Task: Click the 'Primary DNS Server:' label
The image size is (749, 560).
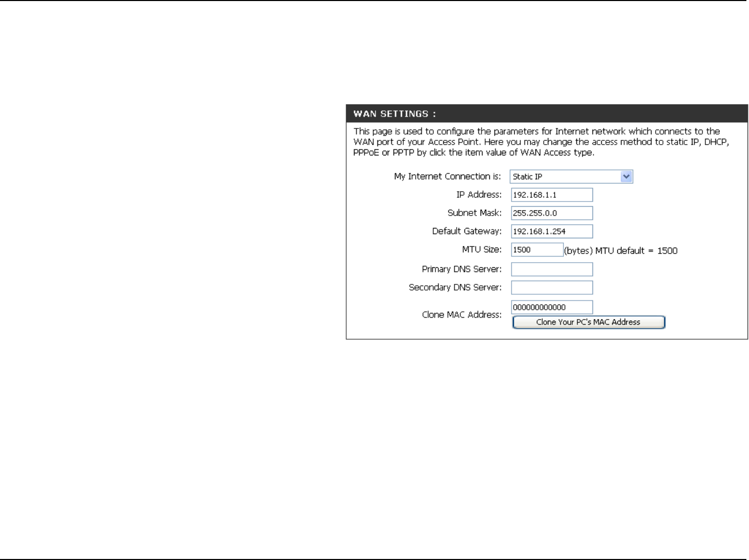Action: pos(461,269)
